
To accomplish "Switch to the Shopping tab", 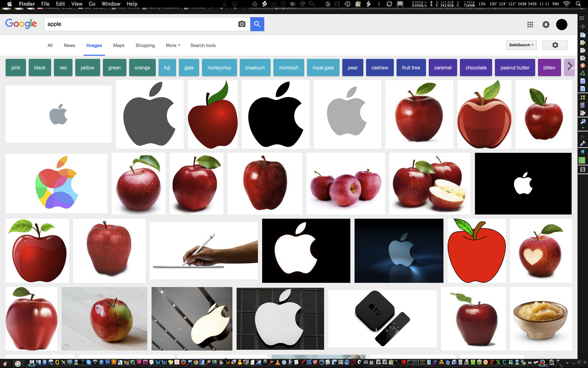I will pos(145,46).
